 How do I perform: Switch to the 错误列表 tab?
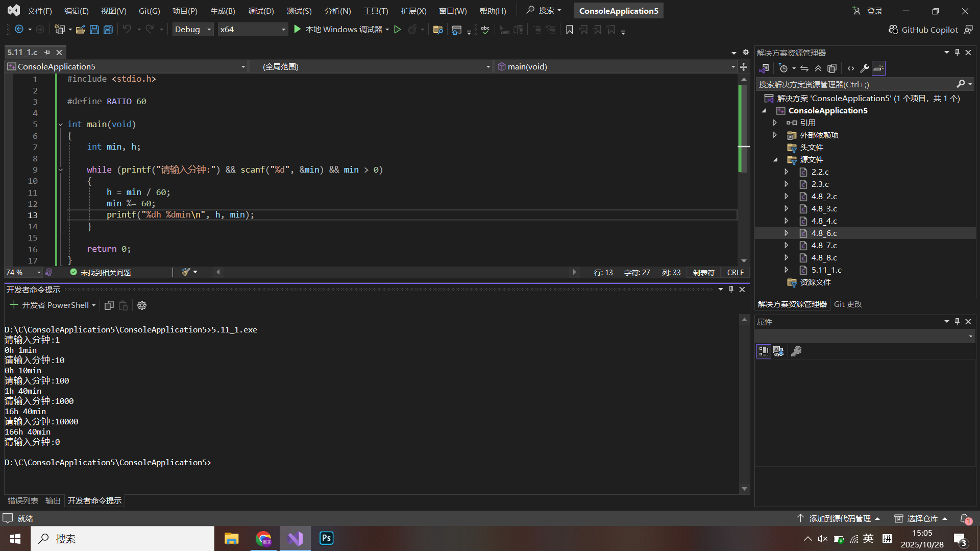(23, 501)
